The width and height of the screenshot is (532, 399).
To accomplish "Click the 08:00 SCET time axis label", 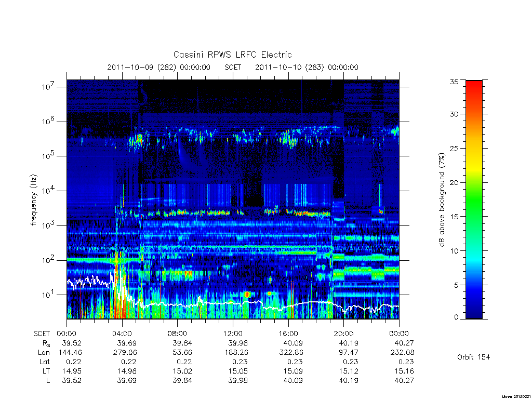I will (178, 334).
